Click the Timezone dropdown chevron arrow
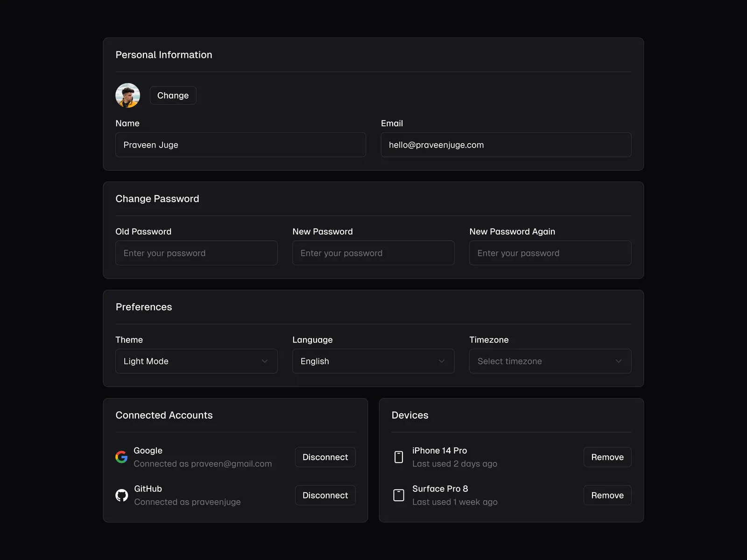 [619, 361]
